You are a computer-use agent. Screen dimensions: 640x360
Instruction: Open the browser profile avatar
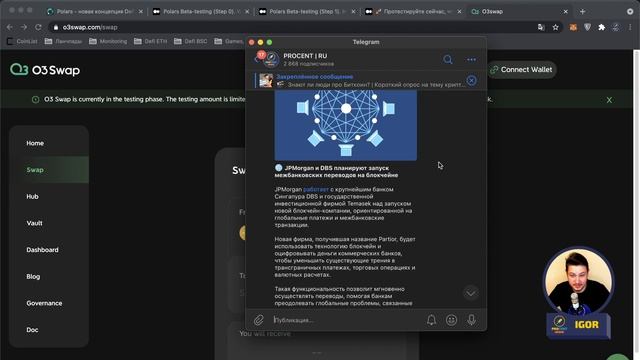pos(616,27)
